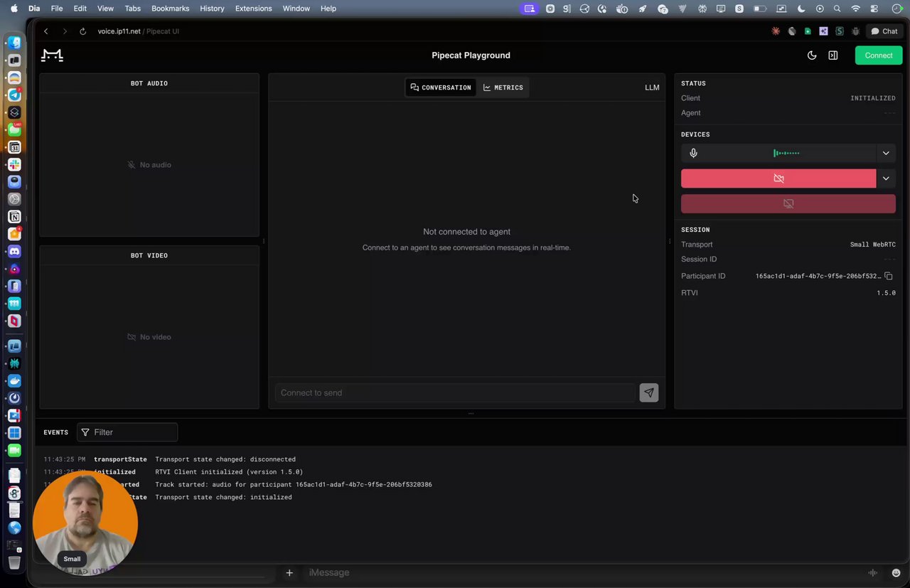Focus the 'Connect to send' message field
Screen dimensions: 910x588
(455, 392)
